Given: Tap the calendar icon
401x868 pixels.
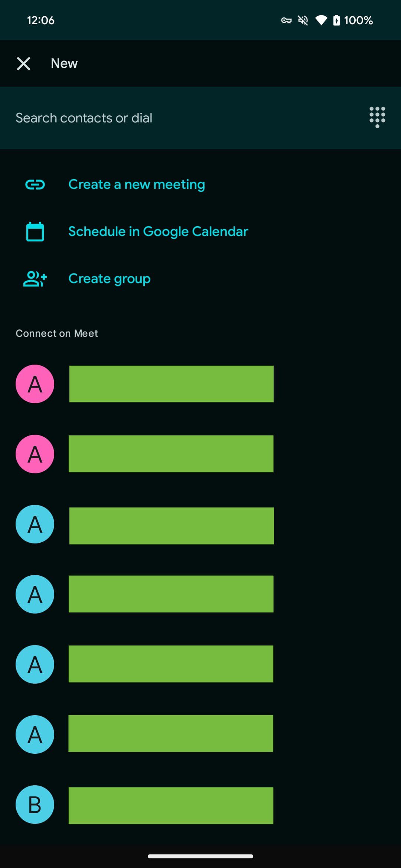Looking at the screenshot, I should point(35,231).
